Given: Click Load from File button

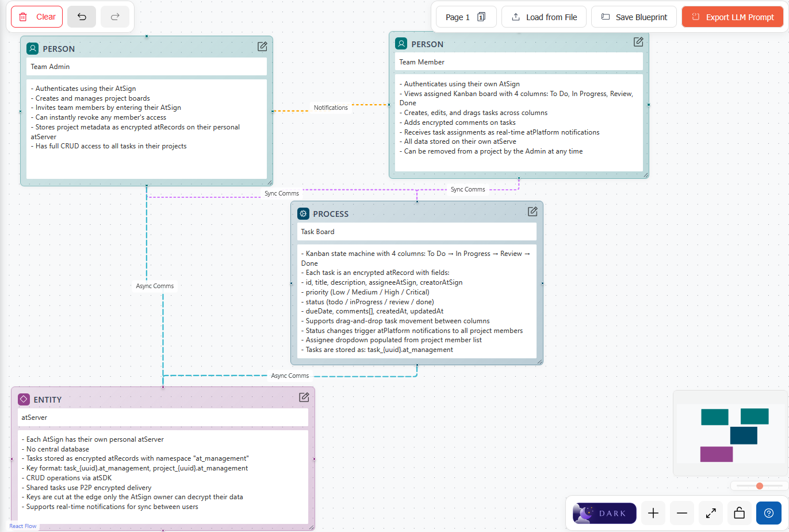Looking at the screenshot, I should [544, 17].
